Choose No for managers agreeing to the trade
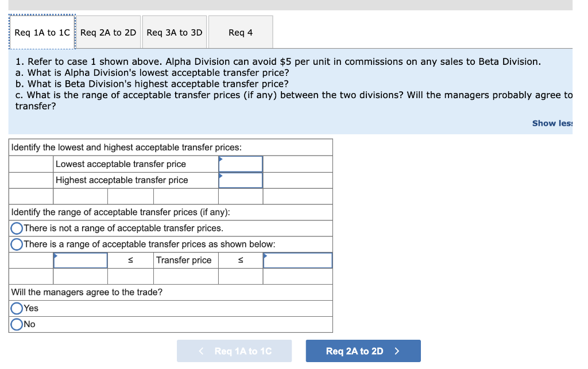588x369 pixels. (17, 324)
